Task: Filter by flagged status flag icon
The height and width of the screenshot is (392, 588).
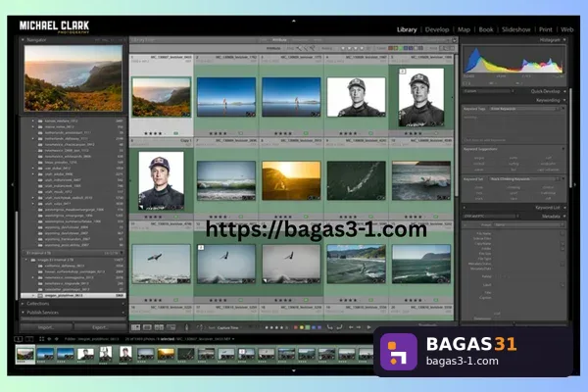Action: (299, 48)
